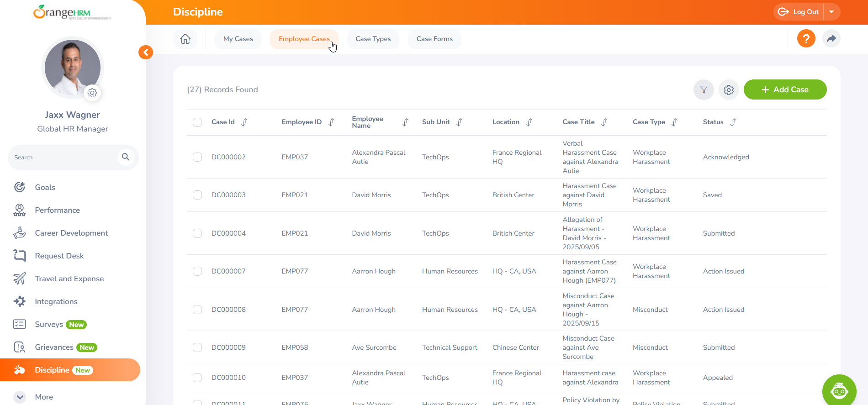Open the dropdown arrow beside Log Out
This screenshot has width=868, height=405.
[x=831, y=12]
